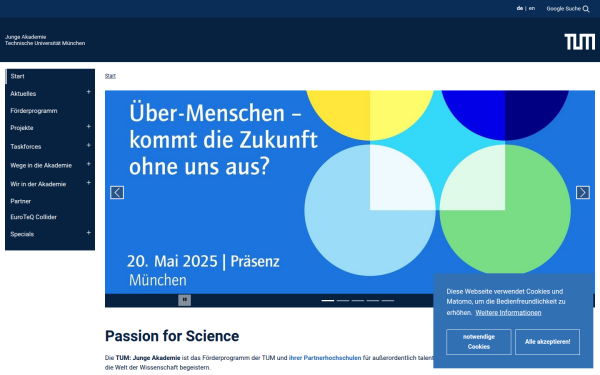Viewport: 600px width, 375px height.
Task: Expand the Taskforces submenu plus
Action: point(88,145)
